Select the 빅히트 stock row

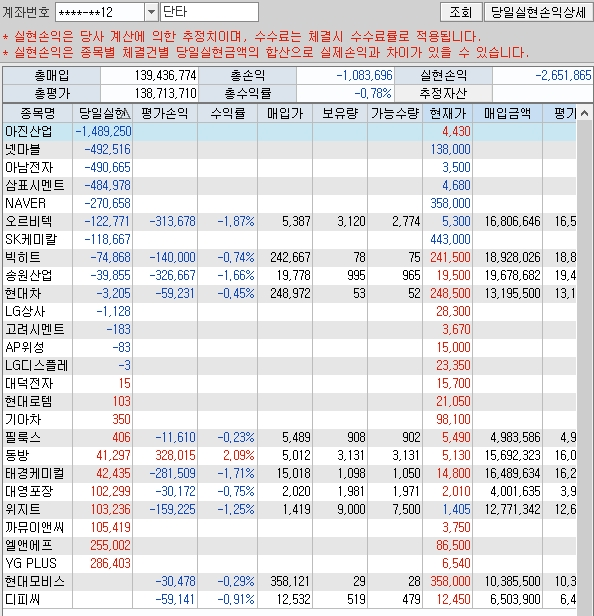click(290, 258)
